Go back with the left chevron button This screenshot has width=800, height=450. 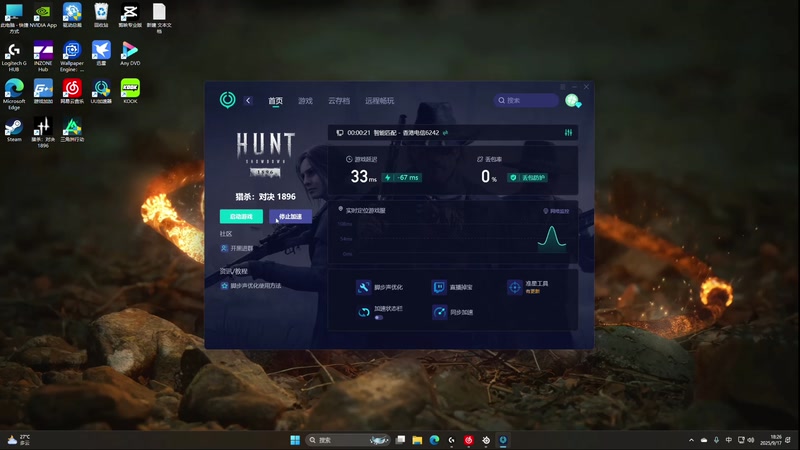[x=248, y=101]
